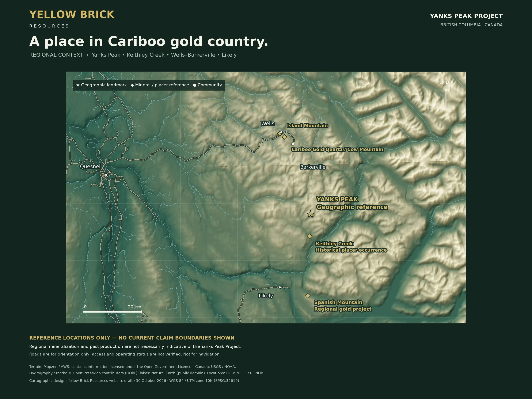Click the 'Cartographic design' credit line
This screenshot has width=532, height=399.
134,380
